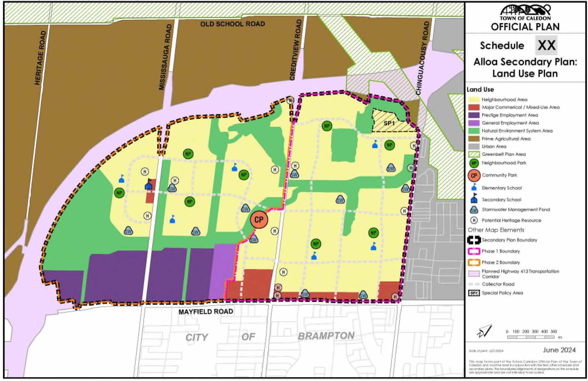Viewport: 588px width, 381px height.
Task: Pick the red Major Commercial / Mixed-Use swatch
Action: [474, 107]
